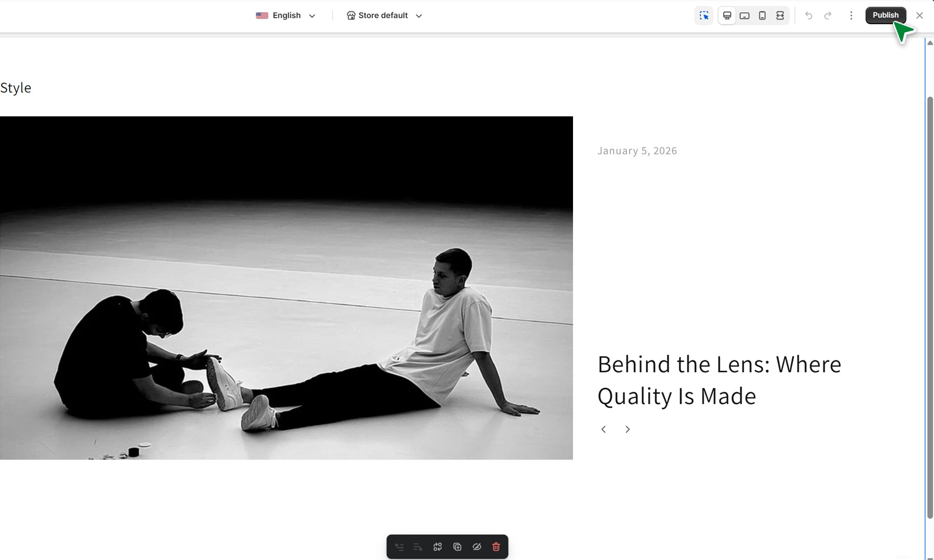Click the redo arrow

pyautogui.click(x=828, y=15)
